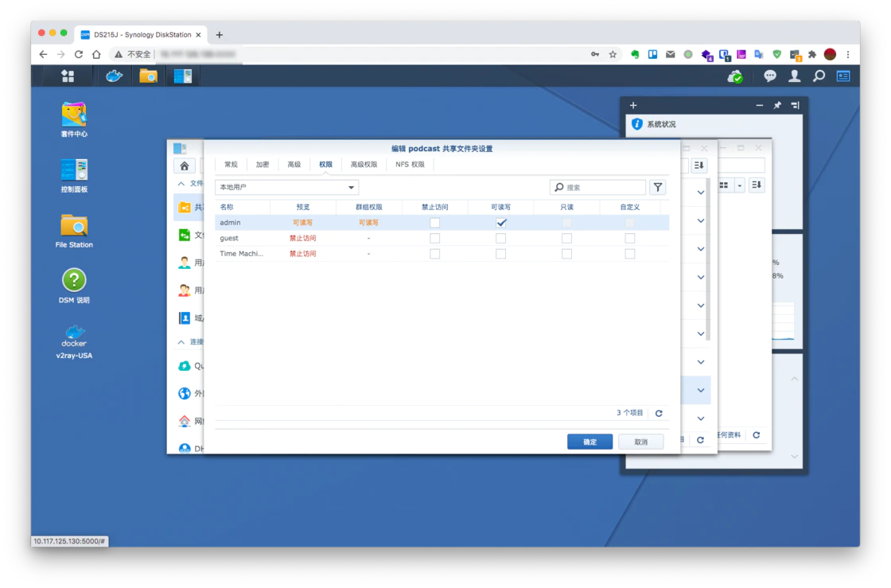Enable read-only for Time Machine user

(x=566, y=254)
